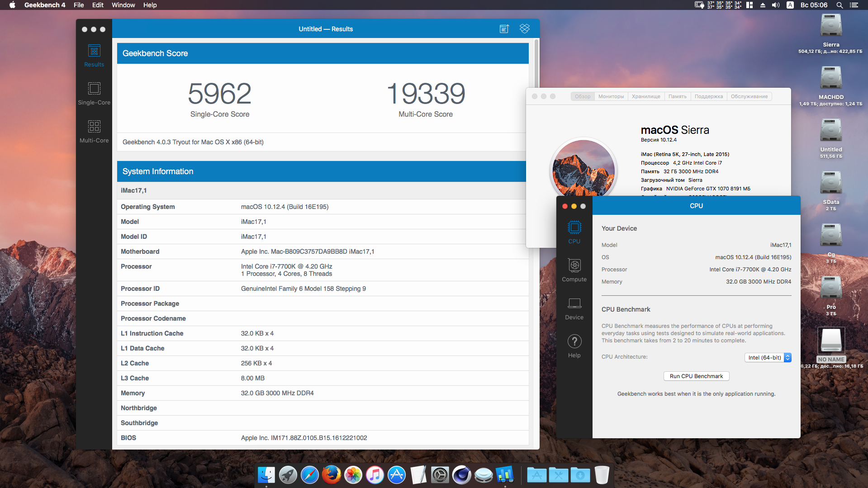Switch to Память tab in About This Mac
868x488 pixels.
(678, 96)
